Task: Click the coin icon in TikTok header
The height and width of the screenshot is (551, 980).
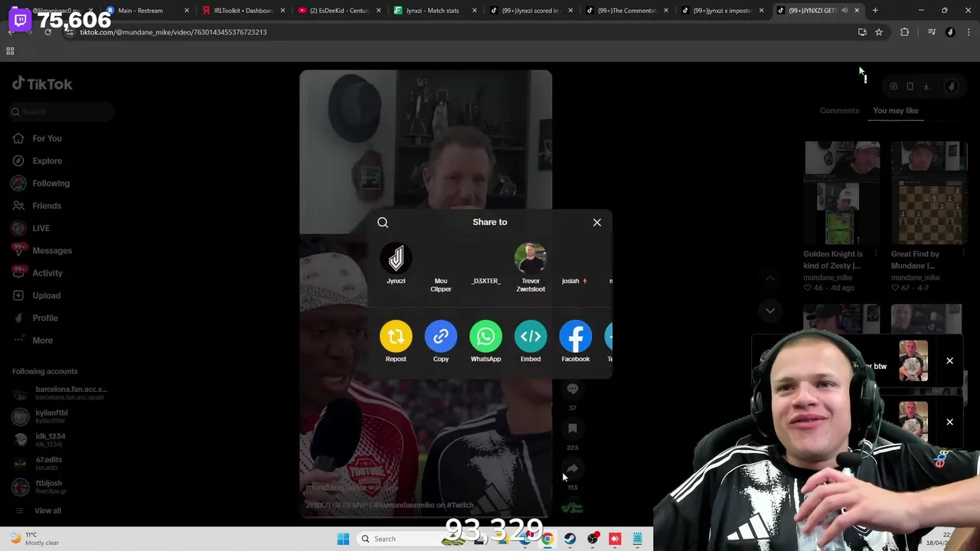Action: (893, 86)
